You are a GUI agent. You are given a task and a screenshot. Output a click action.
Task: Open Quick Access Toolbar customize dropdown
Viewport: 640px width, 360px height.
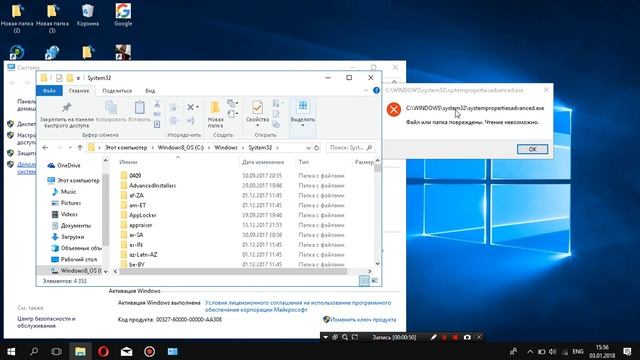(78, 78)
